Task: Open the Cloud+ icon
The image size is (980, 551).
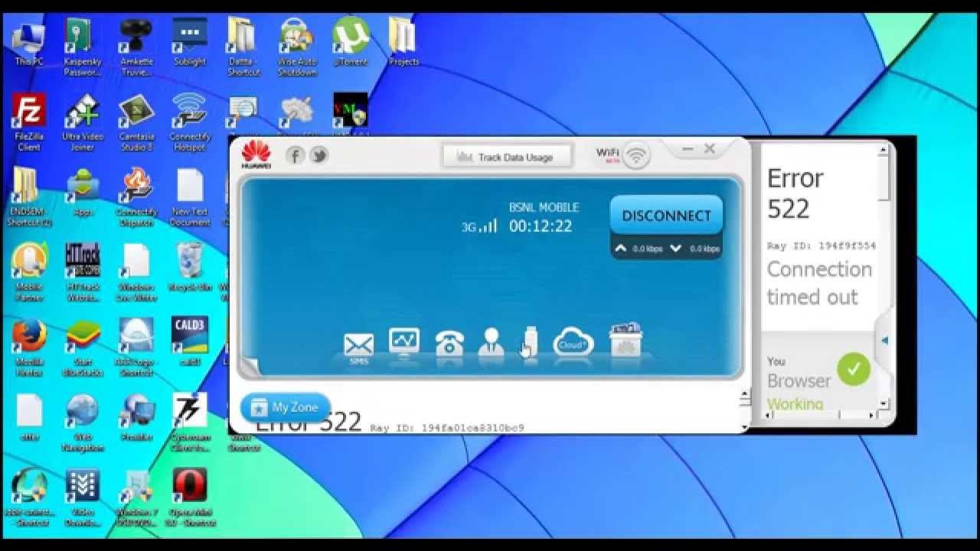Action: point(573,342)
